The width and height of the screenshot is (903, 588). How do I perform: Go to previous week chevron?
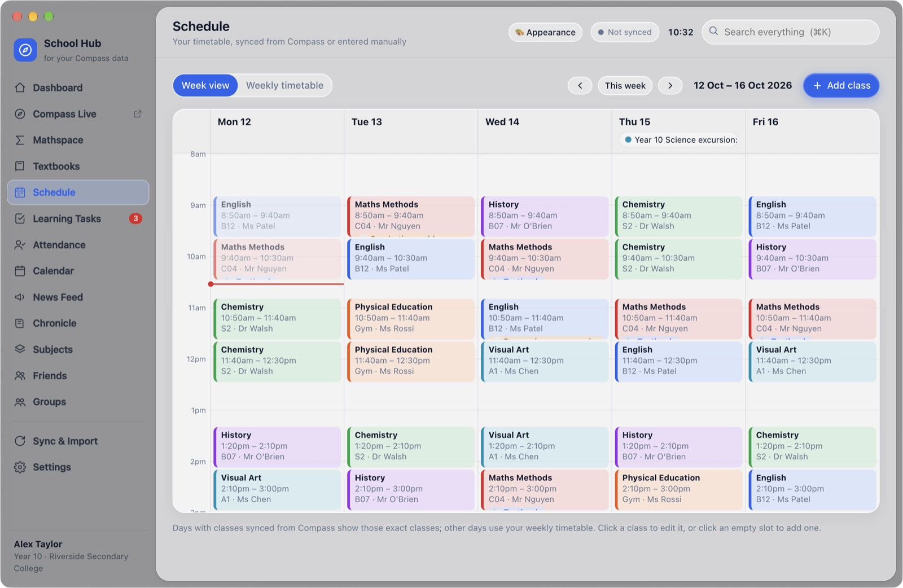pyautogui.click(x=580, y=86)
